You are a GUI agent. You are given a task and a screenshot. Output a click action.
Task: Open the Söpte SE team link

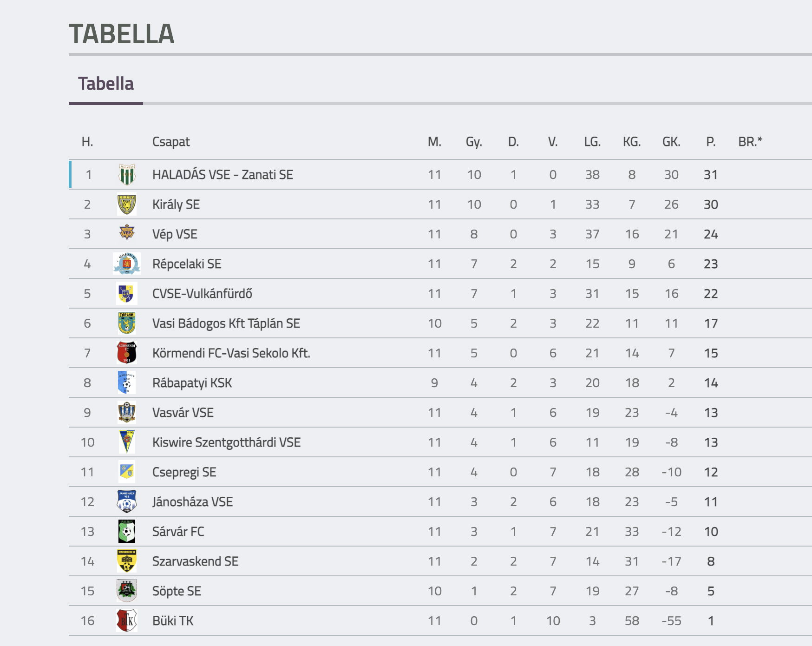click(x=177, y=591)
